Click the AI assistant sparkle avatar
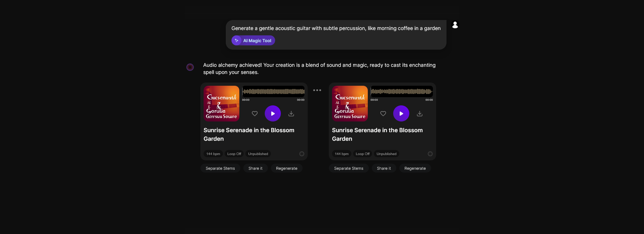644x234 pixels. coord(190,67)
